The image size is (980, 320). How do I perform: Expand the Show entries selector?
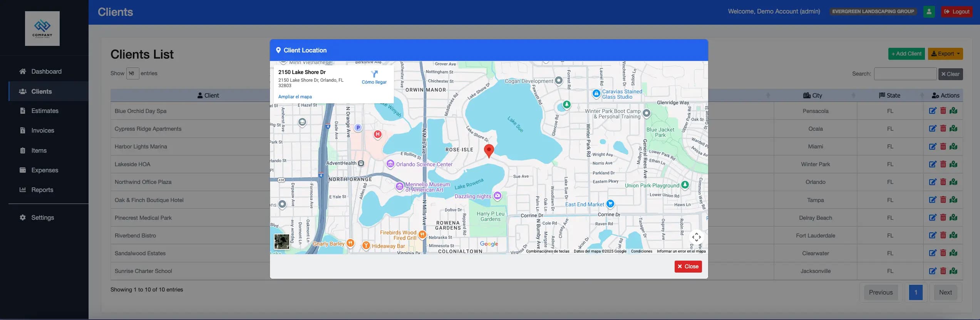(132, 73)
